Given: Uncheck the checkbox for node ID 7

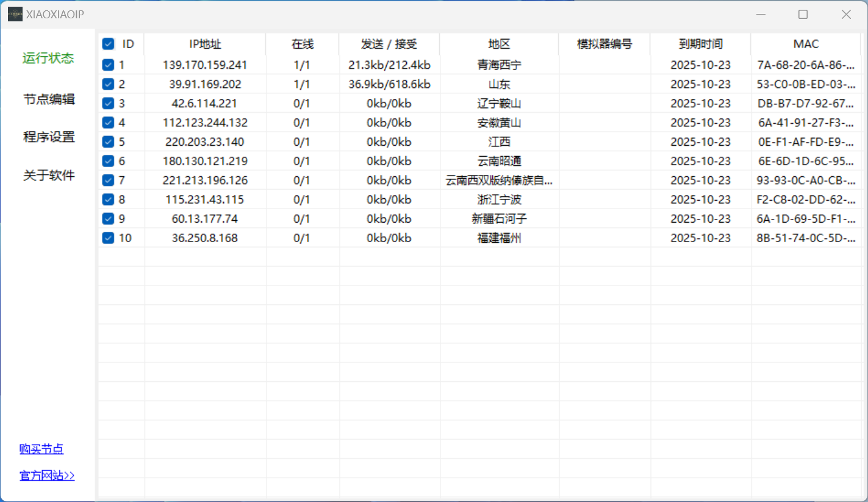Looking at the screenshot, I should tap(108, 181).
